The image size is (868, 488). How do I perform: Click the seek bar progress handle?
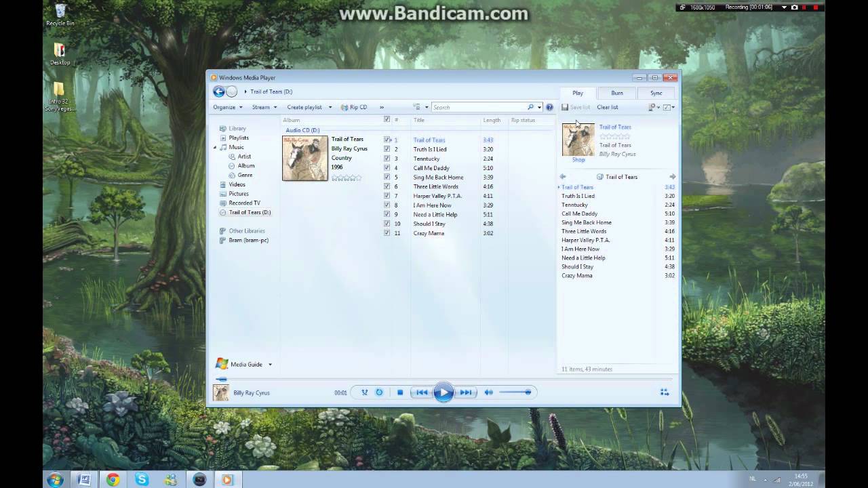tap(221, 379)
